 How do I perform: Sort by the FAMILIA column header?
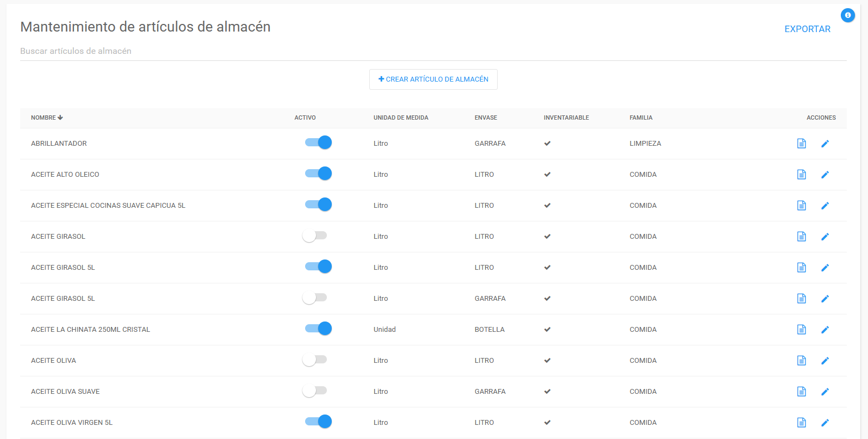click(641, 118)
